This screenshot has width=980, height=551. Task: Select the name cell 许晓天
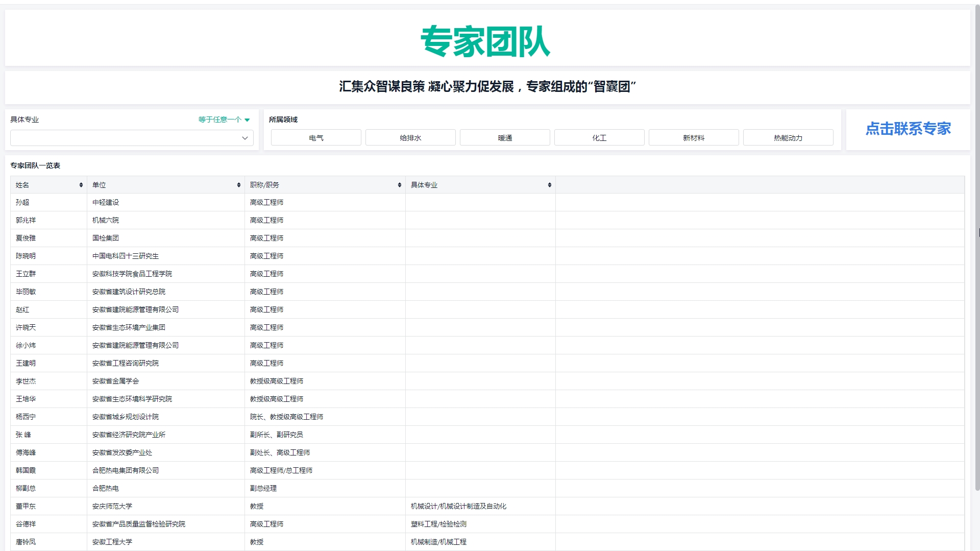[48, 327]
